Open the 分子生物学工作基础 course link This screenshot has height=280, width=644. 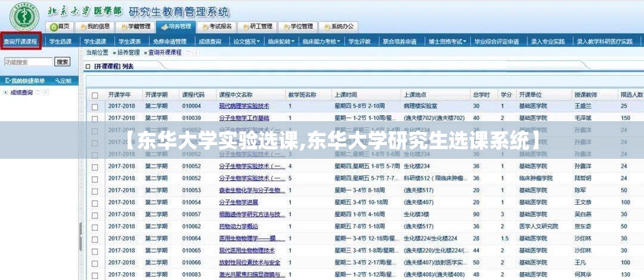tap(244, 118)
